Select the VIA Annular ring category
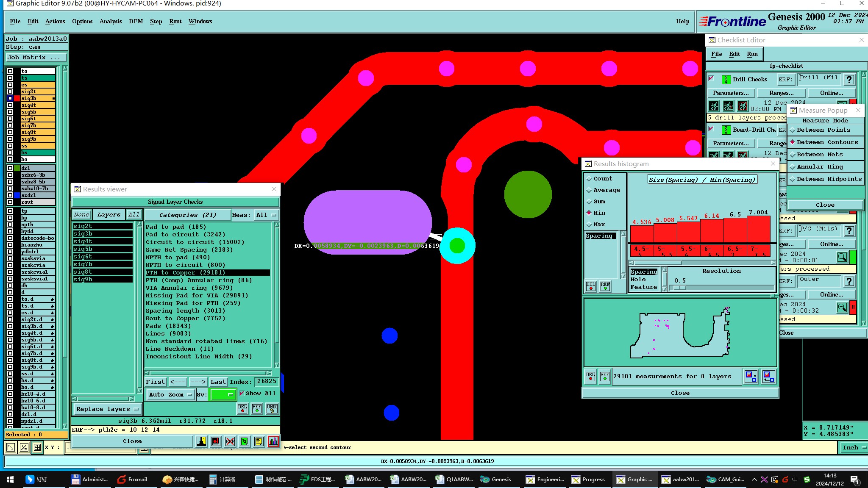 pos(189,288)
